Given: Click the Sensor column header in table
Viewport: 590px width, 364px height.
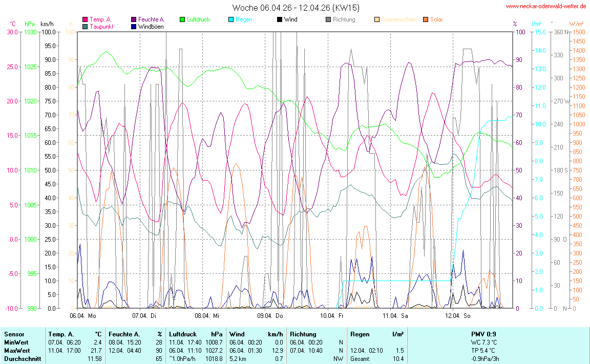Looking at the screenshot, I should click(x=14, y=334).
